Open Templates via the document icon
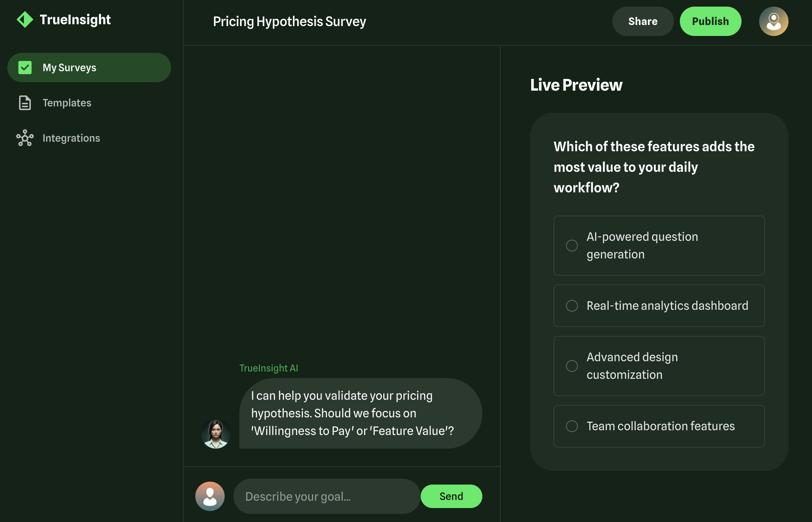 click(x=25, y=103)
